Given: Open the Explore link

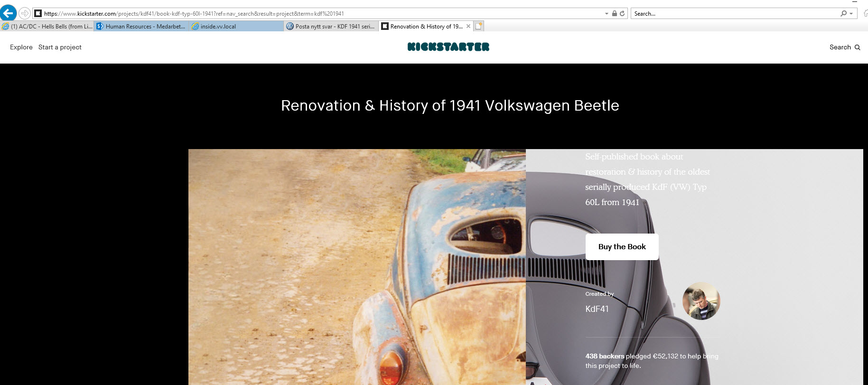Looking at the screenshot, I should 21,47.
